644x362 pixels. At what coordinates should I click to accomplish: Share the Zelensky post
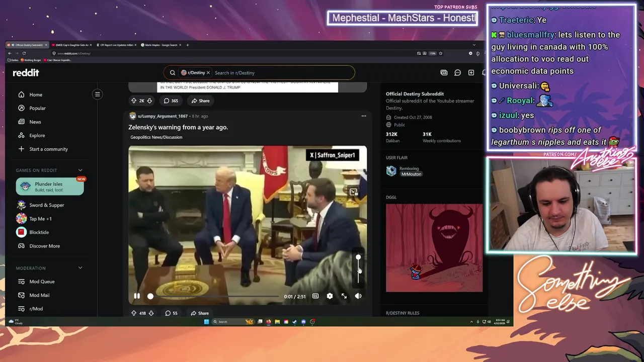(x=200, y=313)
